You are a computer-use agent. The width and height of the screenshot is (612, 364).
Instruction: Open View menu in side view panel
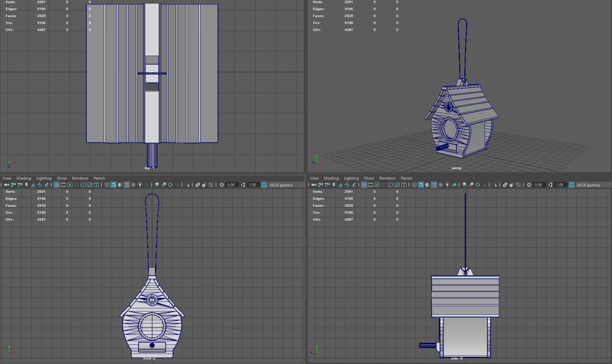coord(314,178)
